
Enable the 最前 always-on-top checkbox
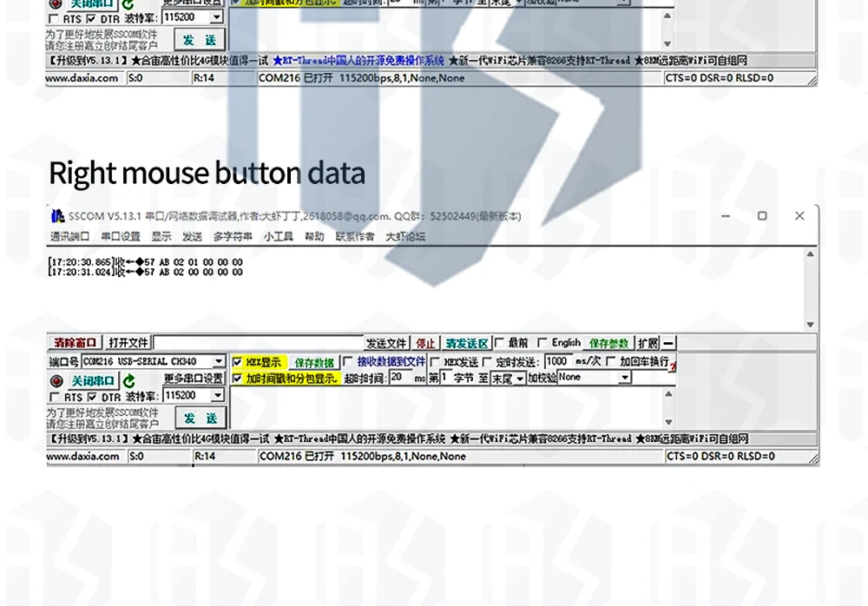coord(499,343)
